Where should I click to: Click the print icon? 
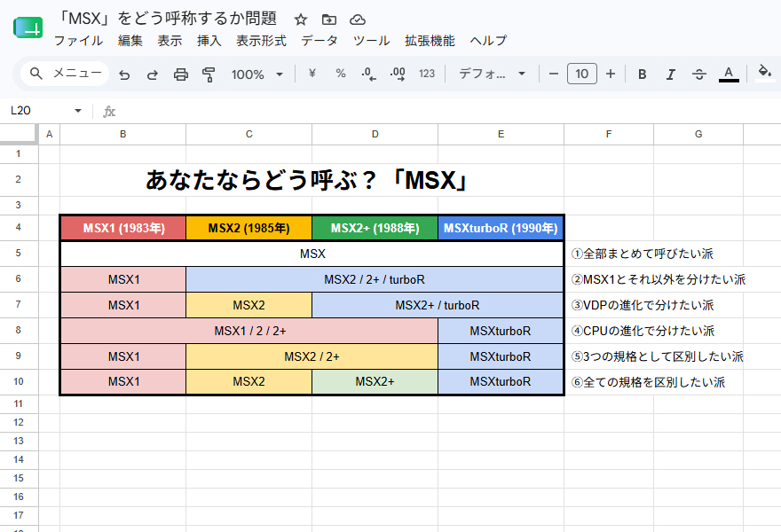[x=181, y=74]
